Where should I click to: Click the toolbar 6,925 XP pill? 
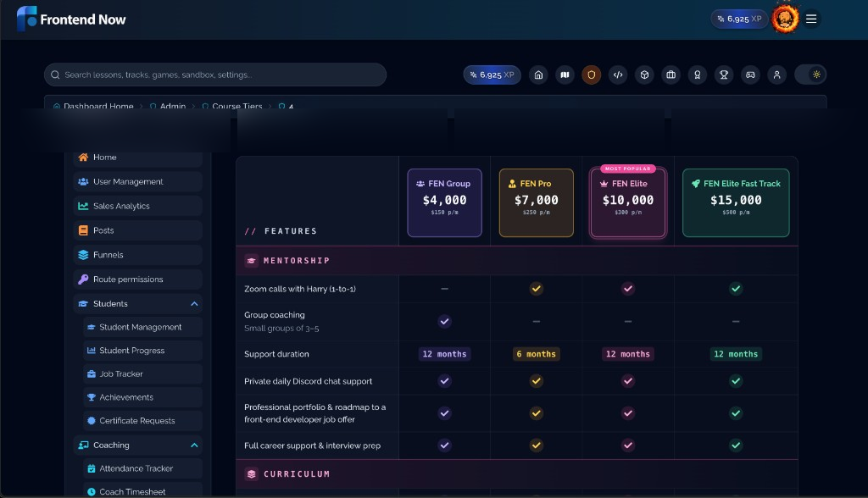[492, 75]
